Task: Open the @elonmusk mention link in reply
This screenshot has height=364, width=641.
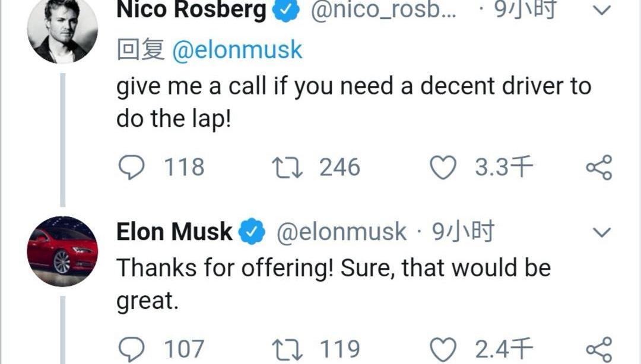Action: 237,50
